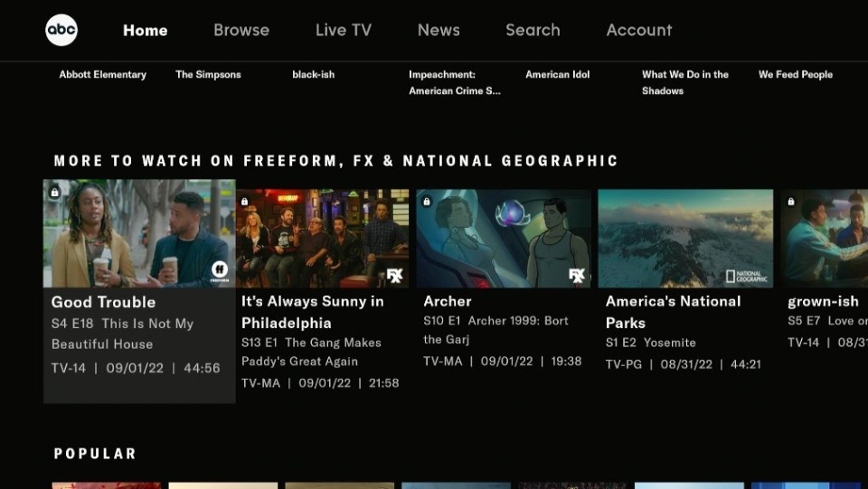Click the lock icon on grown-ish thumbnail
868x489 pixels.
tap(791, 202)
